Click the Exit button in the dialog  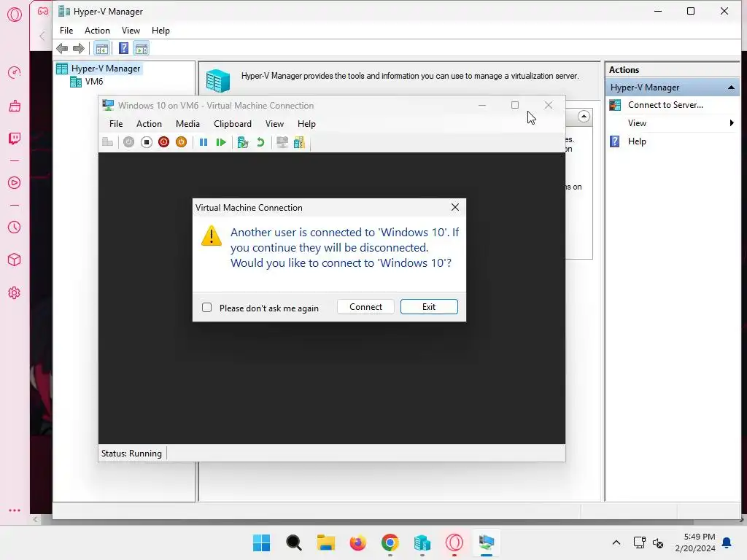(x=429, y=307)
